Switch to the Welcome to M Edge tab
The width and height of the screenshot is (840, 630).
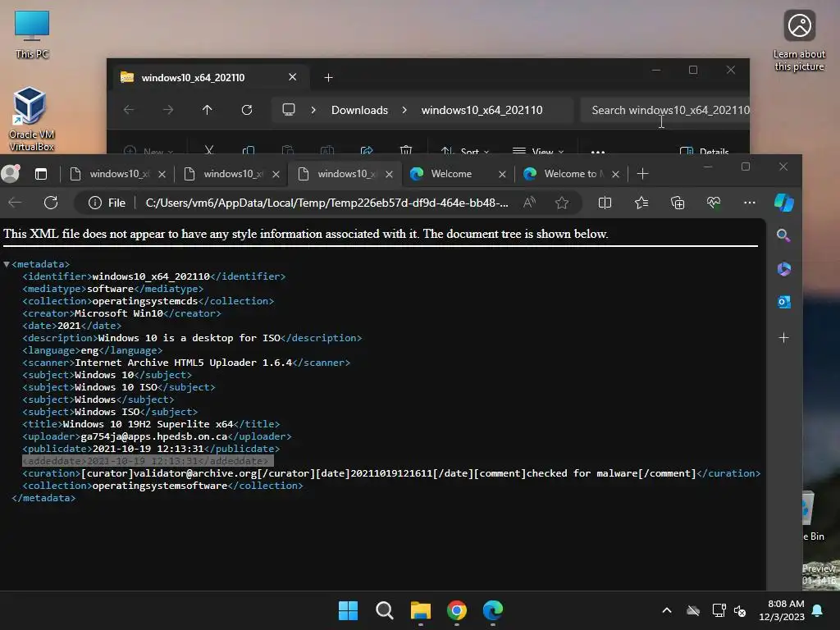(571, 174)
